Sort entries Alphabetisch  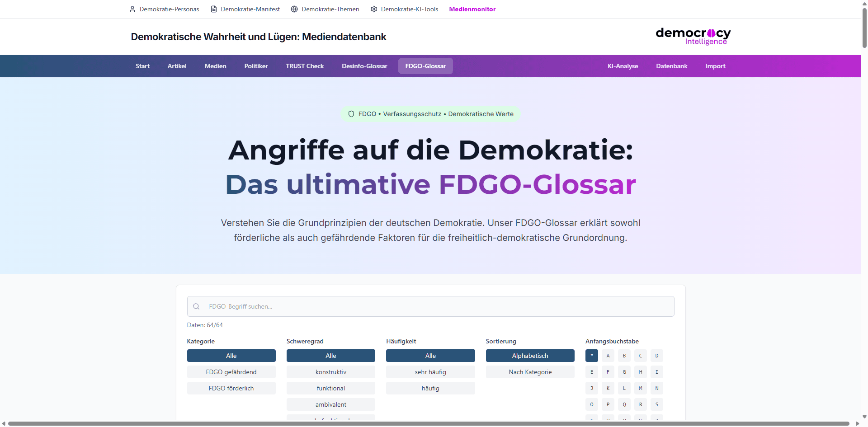(x=530, y=356)
